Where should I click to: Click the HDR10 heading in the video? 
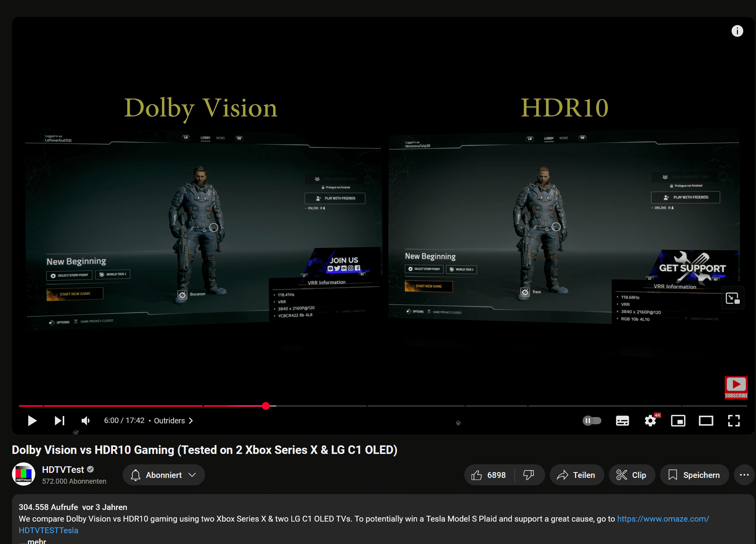coord(564,107)
